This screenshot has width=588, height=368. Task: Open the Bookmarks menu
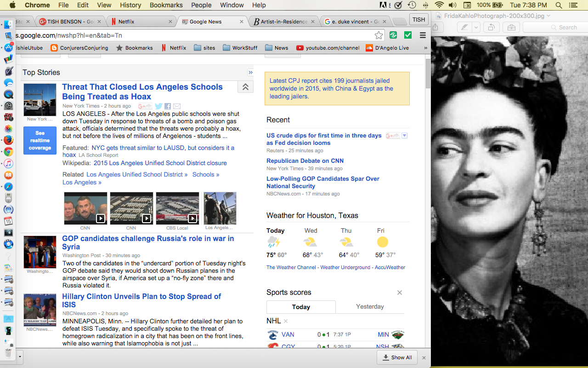tap(166, 5)
